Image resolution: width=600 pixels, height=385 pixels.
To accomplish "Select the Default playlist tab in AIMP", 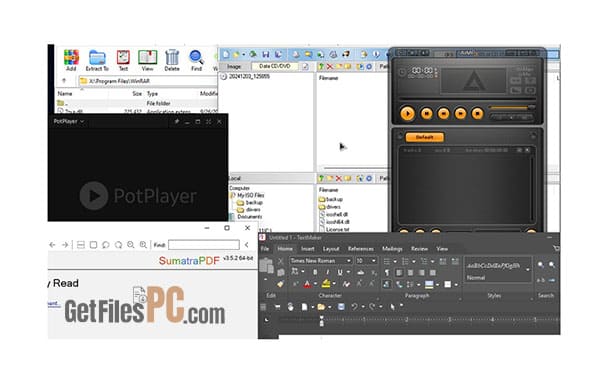I will [425, 137].
